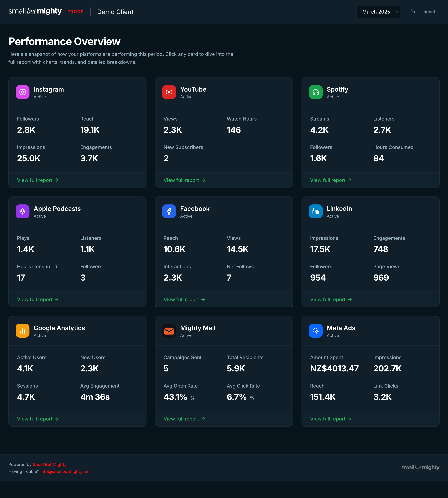Click the Spotify card title
The width and height of the screenshot is (448, 498).
[338, 89]
